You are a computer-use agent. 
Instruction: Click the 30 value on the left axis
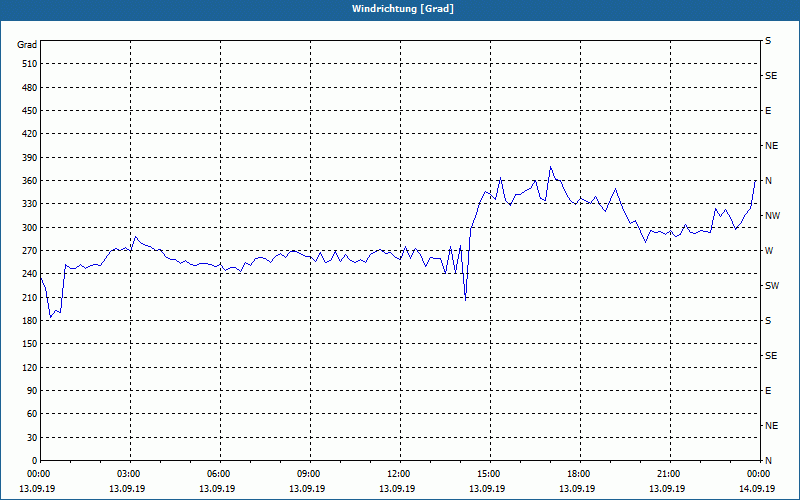click(31, 437)
